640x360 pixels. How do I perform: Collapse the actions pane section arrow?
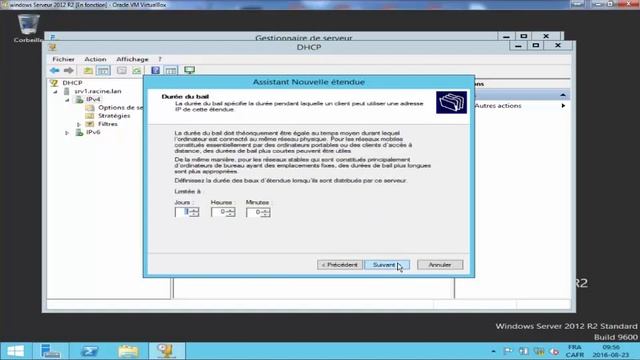coord(563,95)
